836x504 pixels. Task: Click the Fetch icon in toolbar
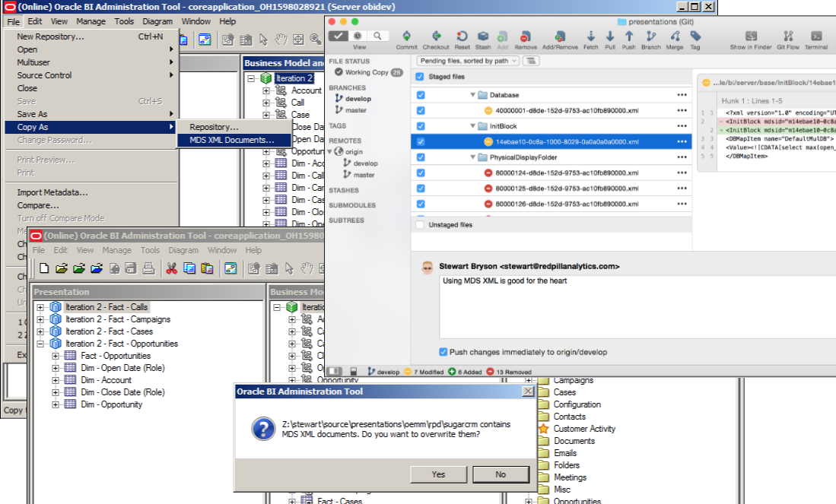(x=590, y=36)
